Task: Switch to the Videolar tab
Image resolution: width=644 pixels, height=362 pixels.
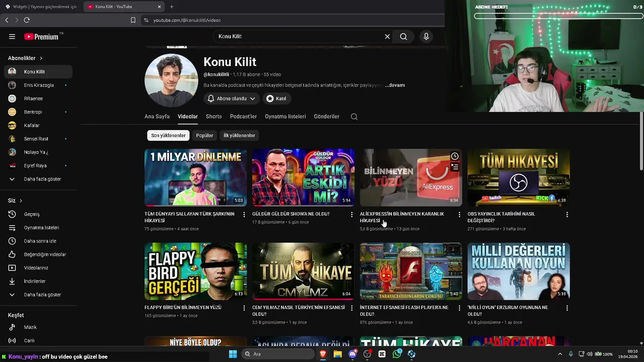Action: pyautogui.click(x=188, y=117)
